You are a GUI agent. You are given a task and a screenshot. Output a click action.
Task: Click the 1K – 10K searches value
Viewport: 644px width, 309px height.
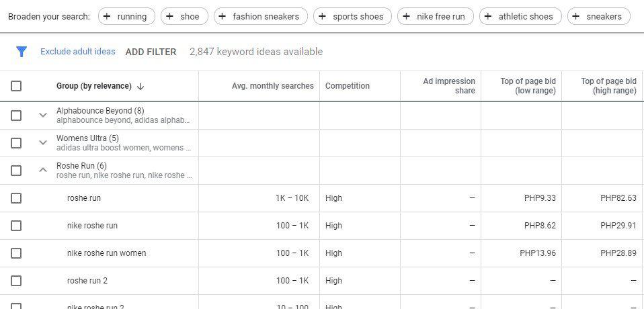(x=292, y=198)
